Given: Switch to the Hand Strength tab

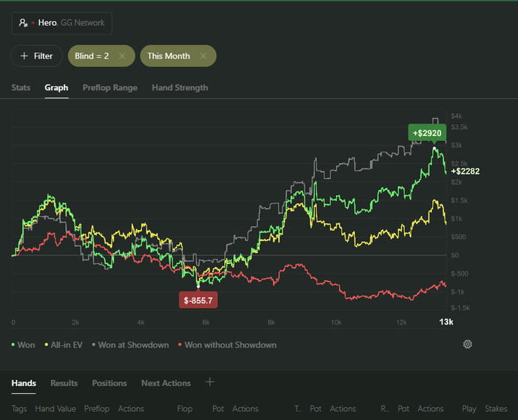Looking at the screenshot, I should click(x=180, y=87).
